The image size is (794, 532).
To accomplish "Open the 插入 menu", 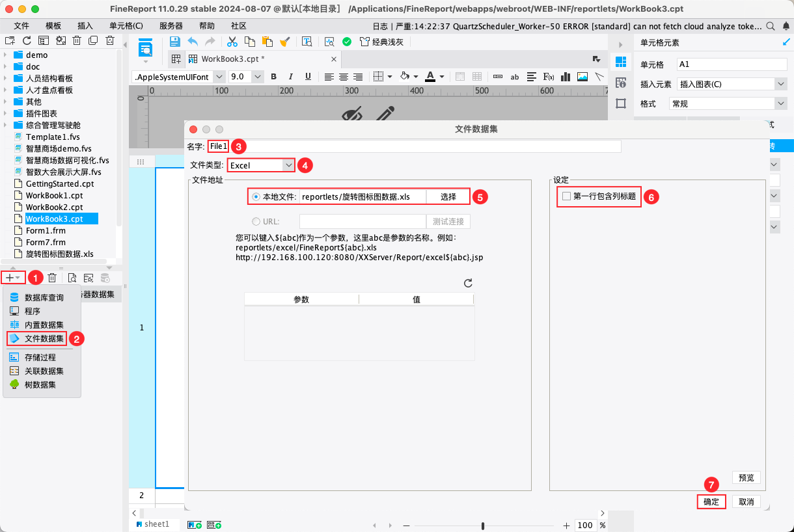I will [x=85, y=26].
